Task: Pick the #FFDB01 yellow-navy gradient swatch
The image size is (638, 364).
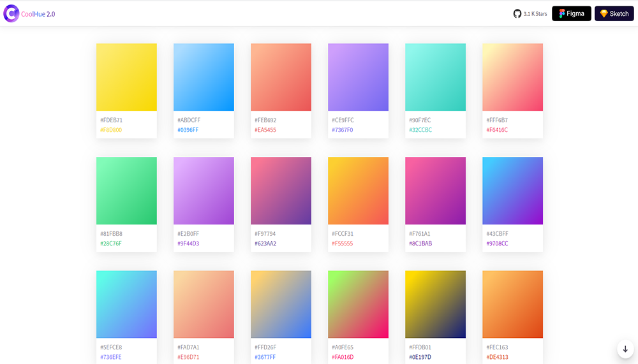Action: coord(435,304)
